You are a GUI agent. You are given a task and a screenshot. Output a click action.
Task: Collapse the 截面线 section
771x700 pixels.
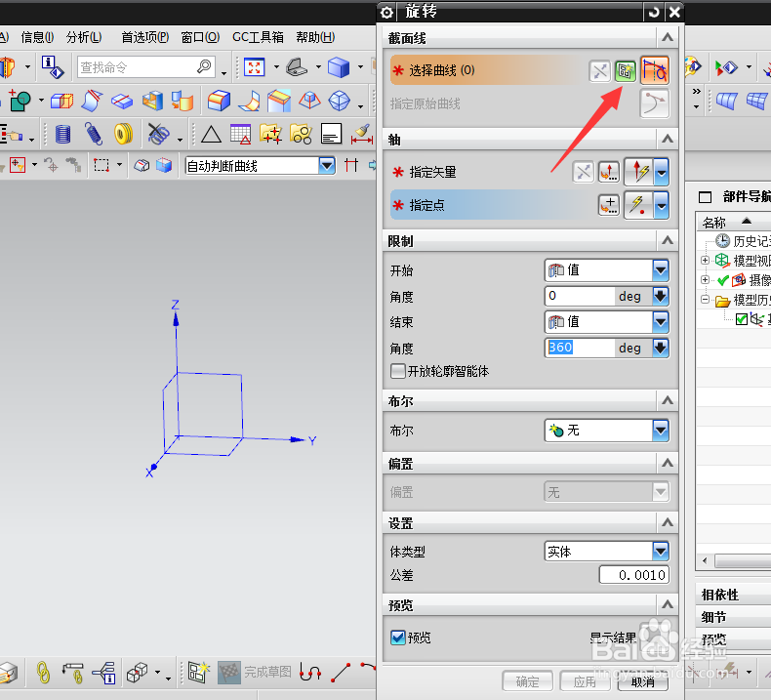(x=668, y=37)
